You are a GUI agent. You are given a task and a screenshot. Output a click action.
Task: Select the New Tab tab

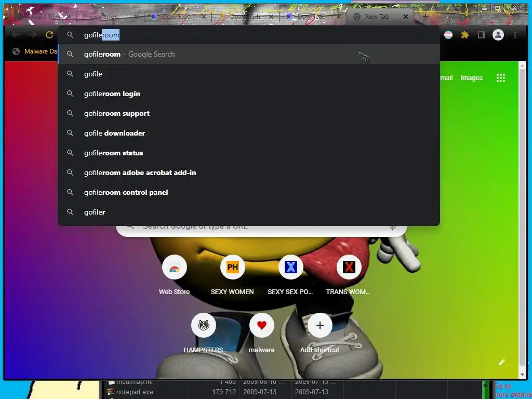click(376, 16)
